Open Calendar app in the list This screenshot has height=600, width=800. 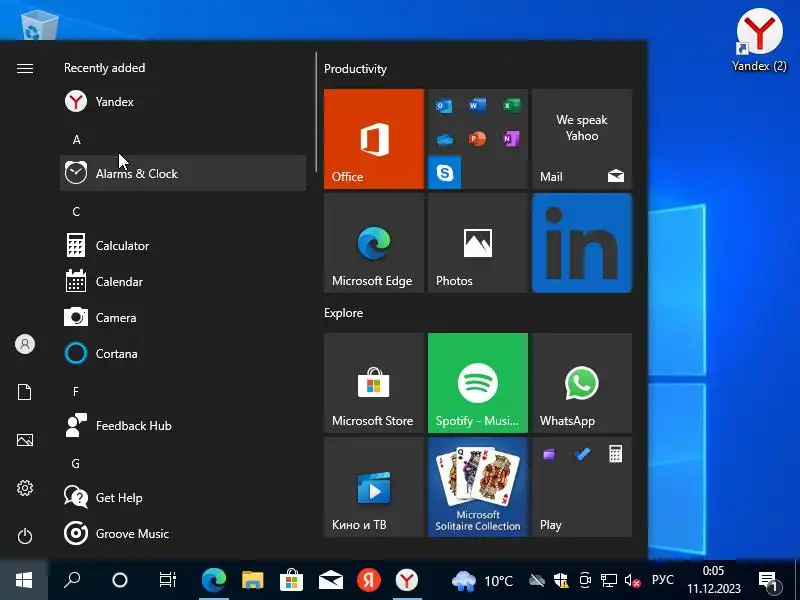[183, 282]
